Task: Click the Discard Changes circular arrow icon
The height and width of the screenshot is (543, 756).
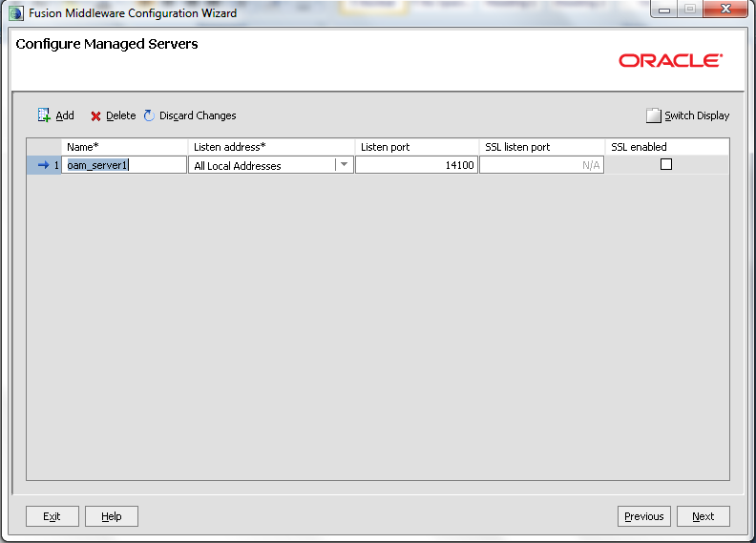Action: pos(149,115)
